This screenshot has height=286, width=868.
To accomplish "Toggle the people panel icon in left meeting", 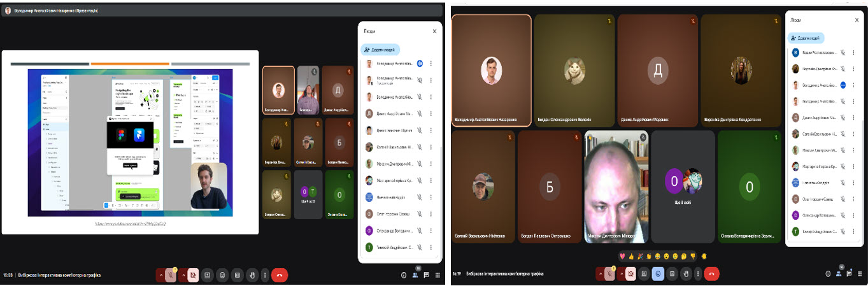I will [x=415, y=275].
